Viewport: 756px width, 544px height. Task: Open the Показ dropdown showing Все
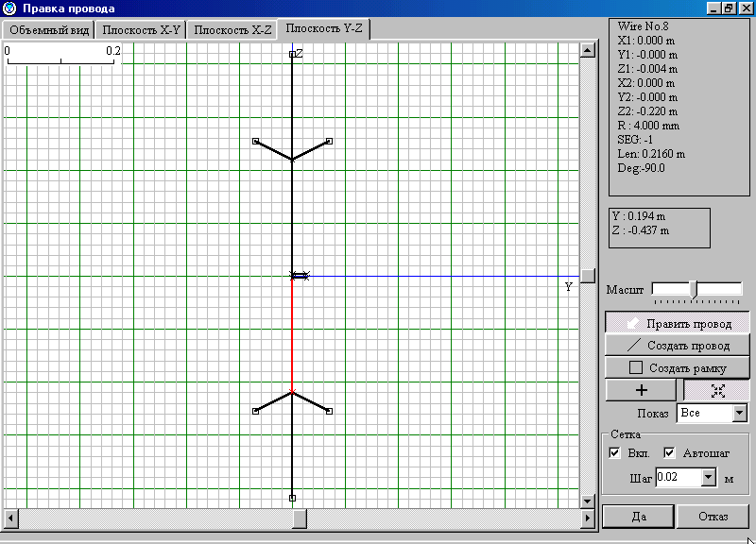click(x=713, y=413)
